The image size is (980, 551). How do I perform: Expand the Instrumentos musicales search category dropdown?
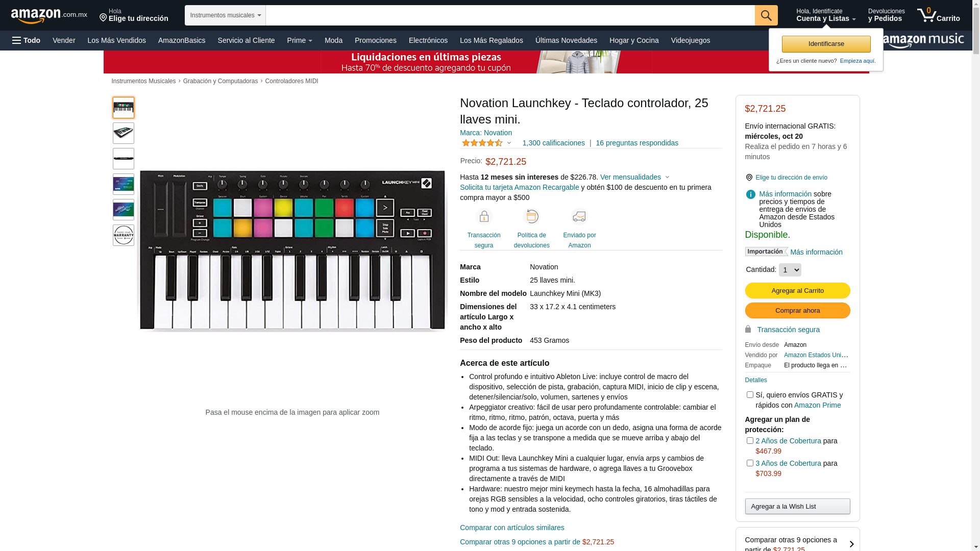point(225,15)
